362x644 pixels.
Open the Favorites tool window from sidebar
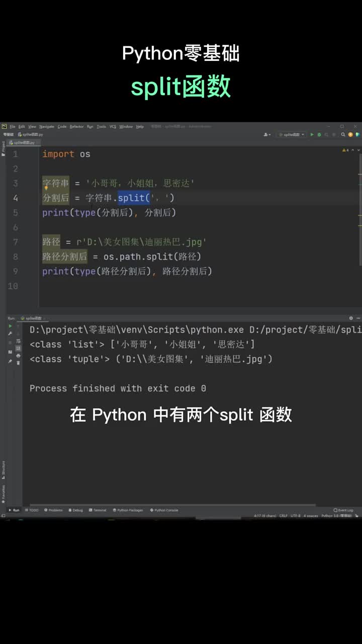click(3, 495)
